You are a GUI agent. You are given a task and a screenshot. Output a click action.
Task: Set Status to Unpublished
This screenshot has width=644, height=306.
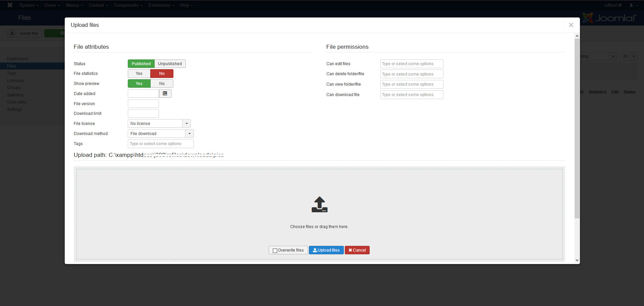[x=170, y=63]
